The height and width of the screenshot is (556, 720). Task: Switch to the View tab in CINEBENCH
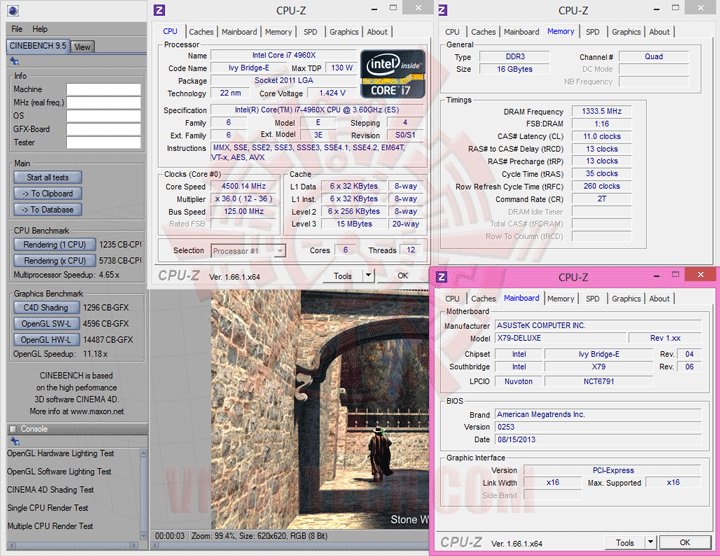[x=82, y=47]
